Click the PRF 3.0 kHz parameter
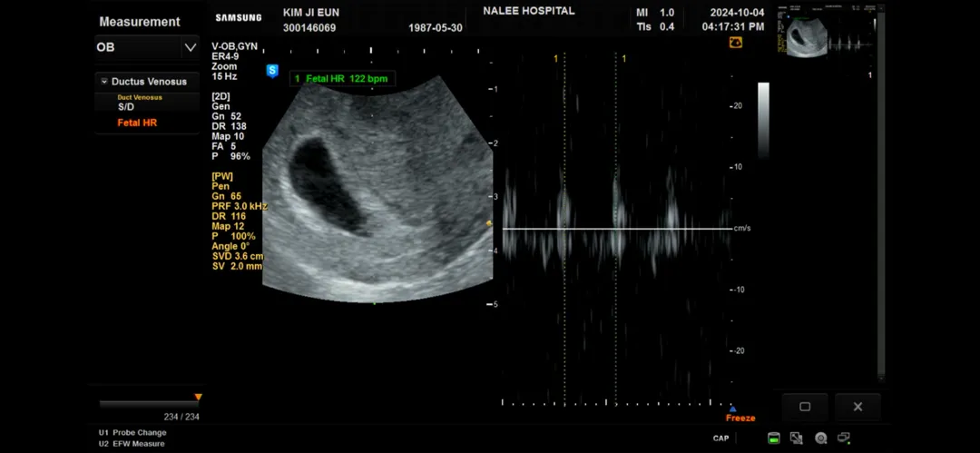Image resolution: width=980 pixels, height=453 pixels. click(x=240, y=206)
